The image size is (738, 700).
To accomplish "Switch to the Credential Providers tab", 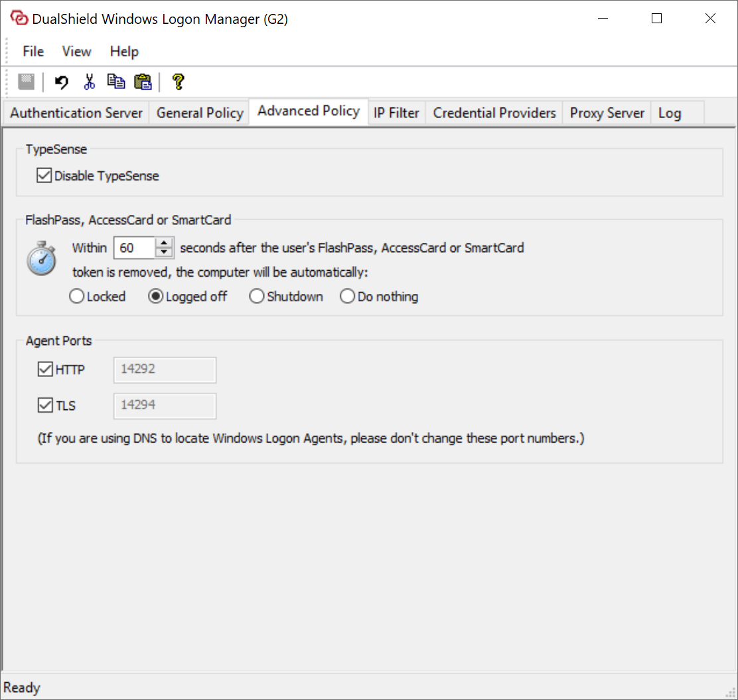I will (494, 113).
